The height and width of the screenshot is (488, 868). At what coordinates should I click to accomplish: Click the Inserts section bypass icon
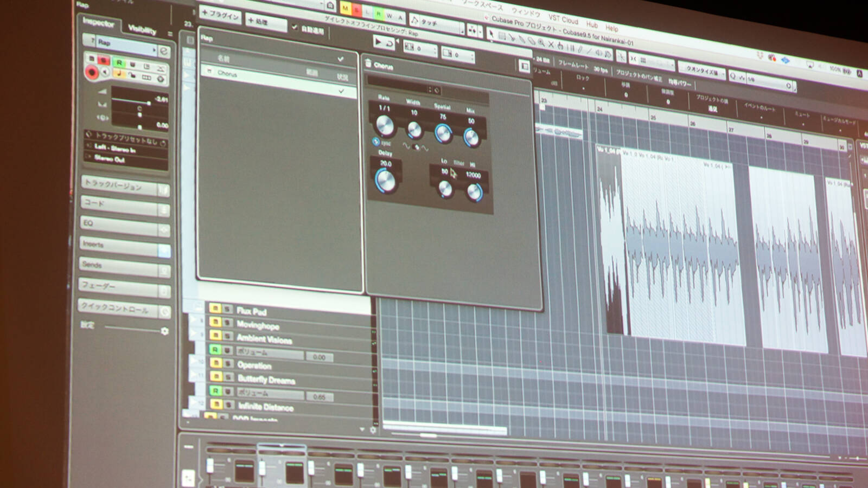point(163,251)
